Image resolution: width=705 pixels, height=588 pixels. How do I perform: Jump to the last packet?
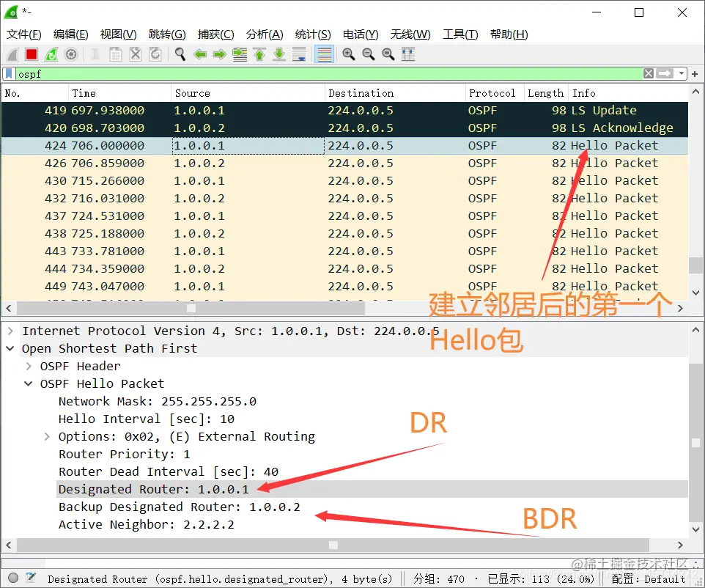pyautogui.click(x=279, y=54)
